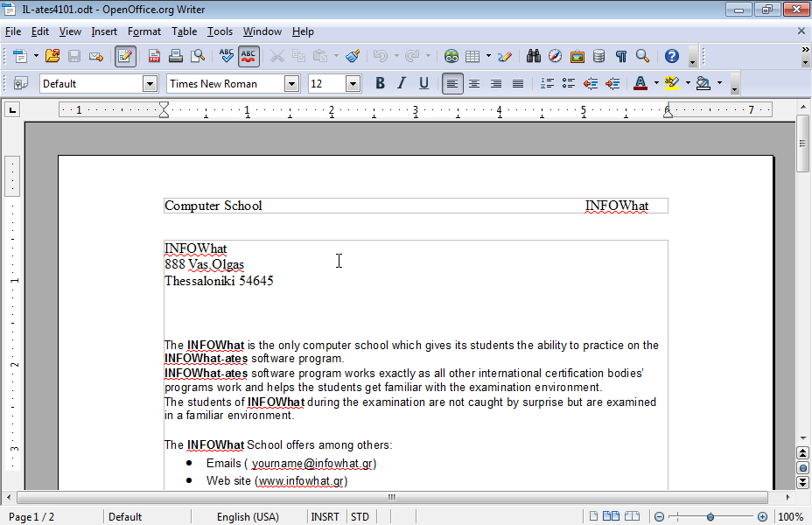Click STD selection mode in status bar
Screen dimensions: 812x525
click(360, 517)
